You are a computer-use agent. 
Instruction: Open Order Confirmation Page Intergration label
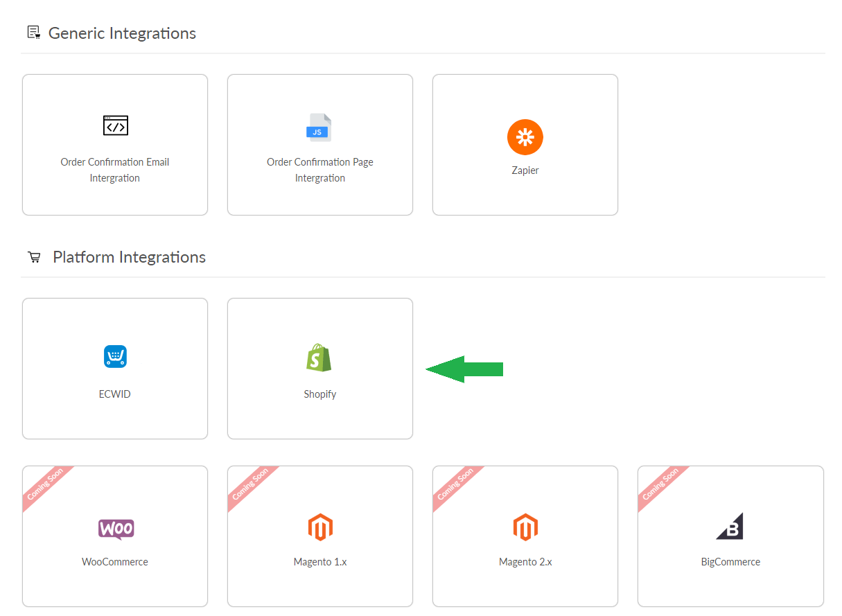click(x=320, y=170)
